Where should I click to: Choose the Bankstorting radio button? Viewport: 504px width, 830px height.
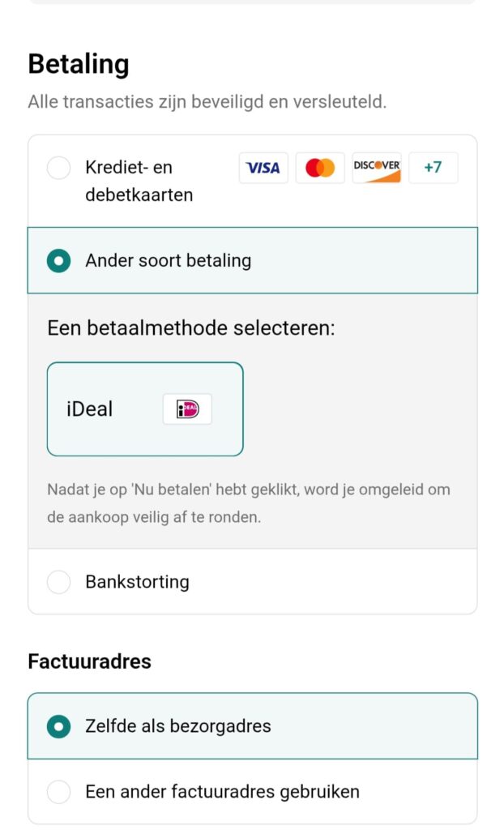(x=58, y=582)
